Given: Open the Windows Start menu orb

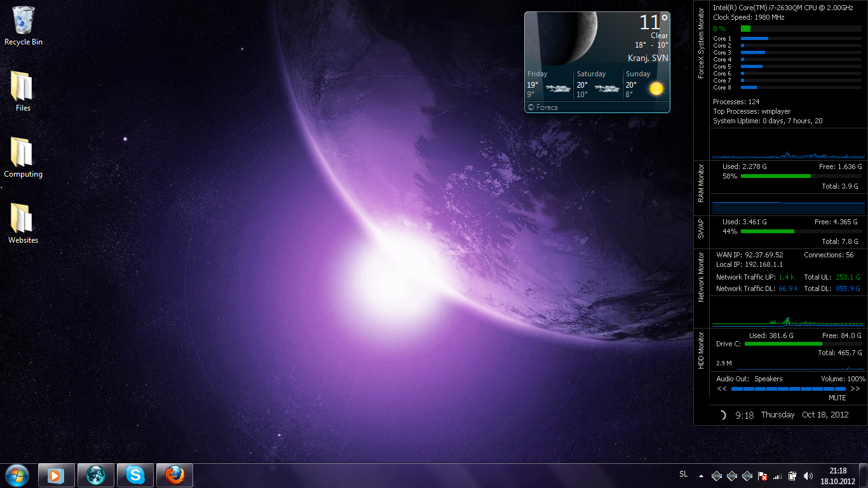Looking at the screenshot, I should [x=17, y=475].
